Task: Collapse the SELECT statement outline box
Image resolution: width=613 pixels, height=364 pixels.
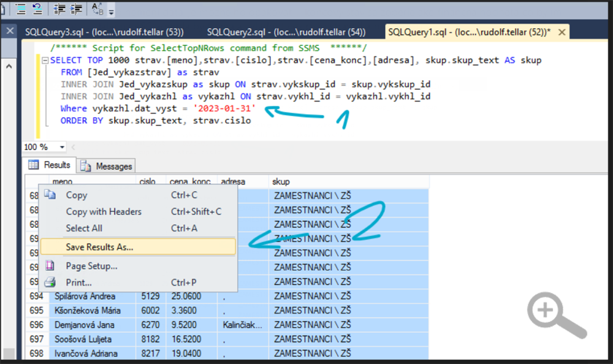Action: [45, 60]
